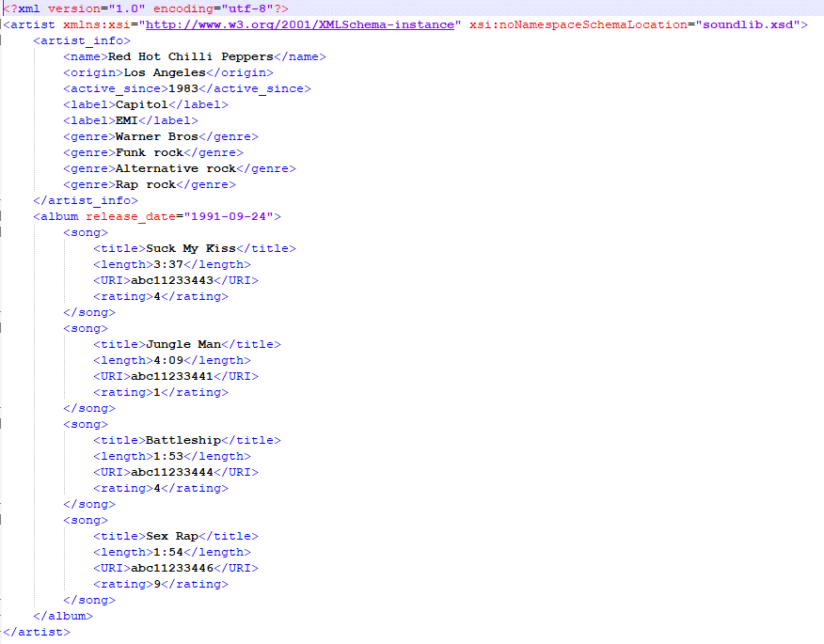Click the song title Jungle Man
The height and width of the screenshot is (644, 824).
(183, 345)
